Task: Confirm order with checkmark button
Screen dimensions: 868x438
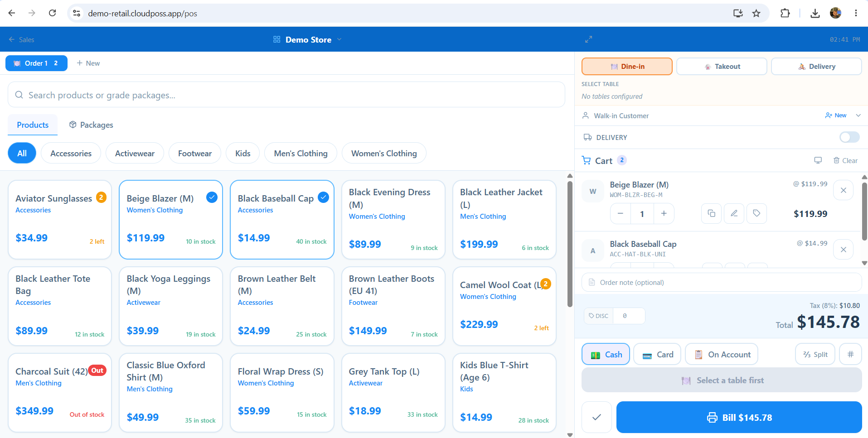Action: click(596, 417)
